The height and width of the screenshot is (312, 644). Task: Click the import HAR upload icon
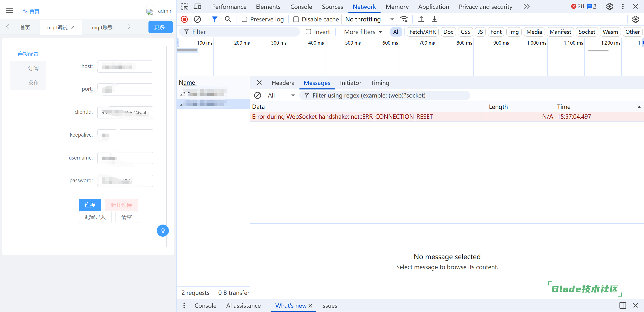[421, 19]
